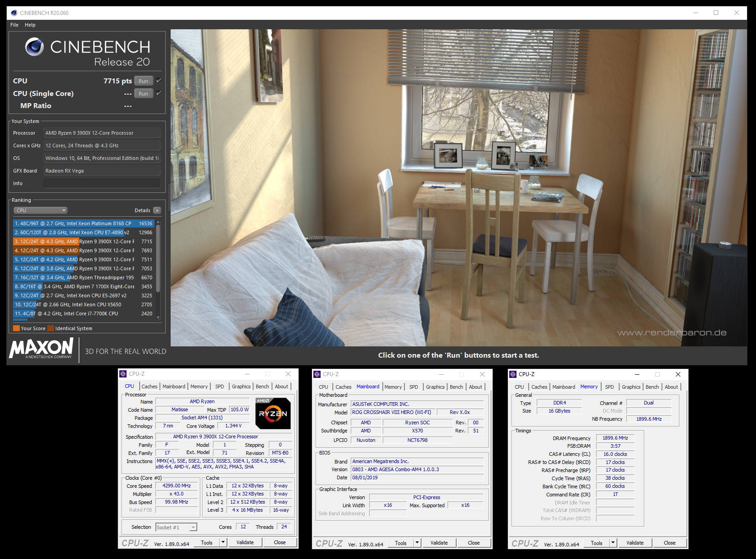The width and height of the screenshot is (756, 559).
Task: Switch to About tab in the CPU-Z CPU window
Action: 281,386
